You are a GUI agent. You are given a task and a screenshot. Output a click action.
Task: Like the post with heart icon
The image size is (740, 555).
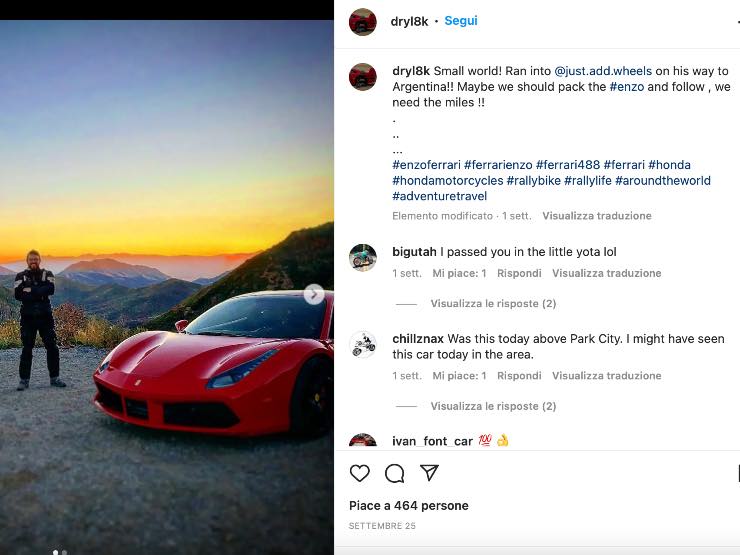coord(360,473)
